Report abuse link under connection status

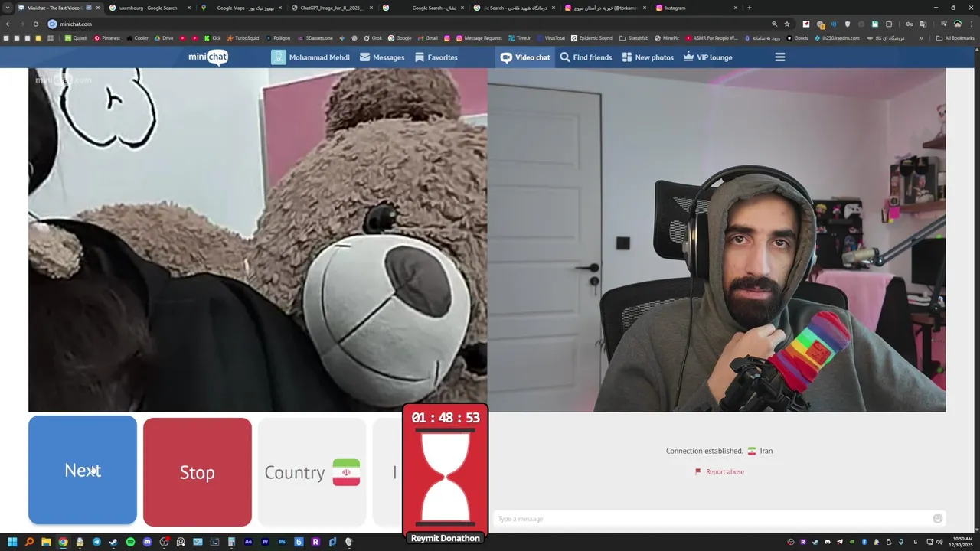pyautogui.click(x=720, y=471)
